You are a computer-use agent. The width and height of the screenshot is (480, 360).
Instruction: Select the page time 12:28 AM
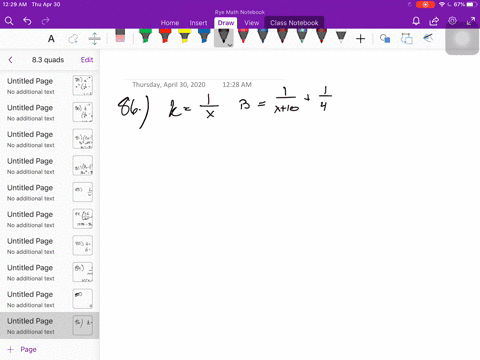point(237,85)
